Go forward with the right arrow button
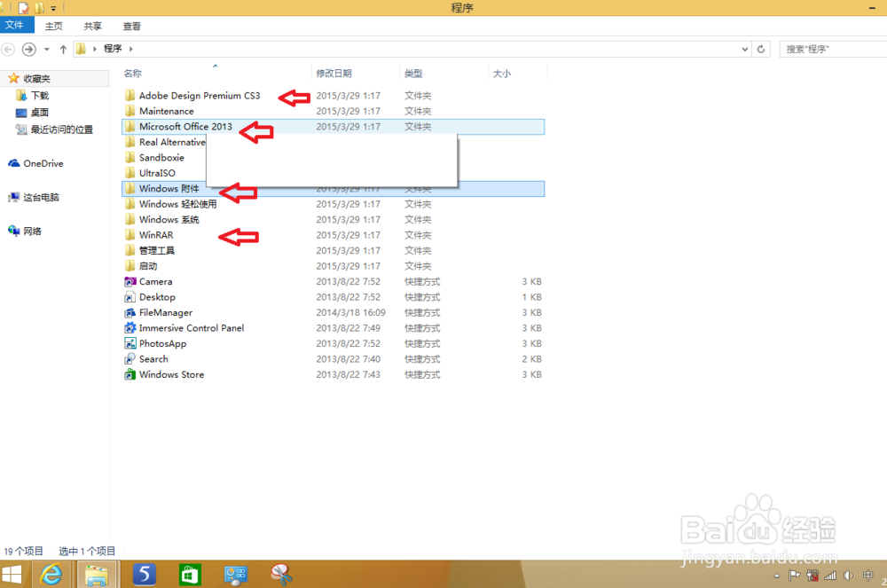This screenshot has height=588, width=887. [29, 49]
